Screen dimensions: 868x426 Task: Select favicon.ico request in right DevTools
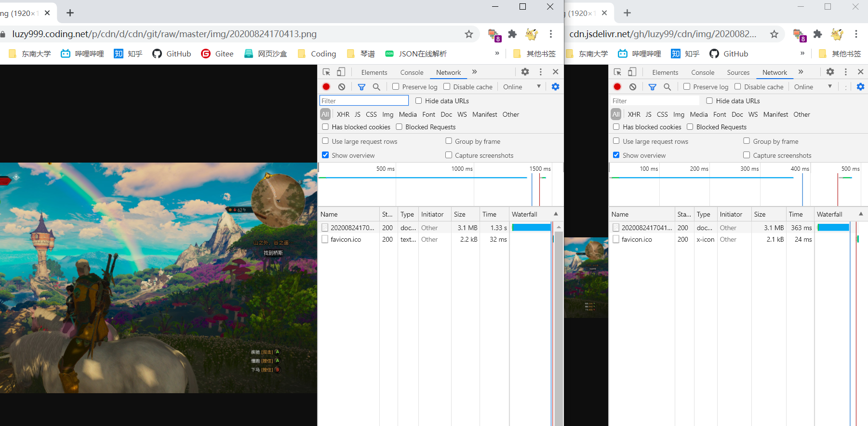[637, 239]
